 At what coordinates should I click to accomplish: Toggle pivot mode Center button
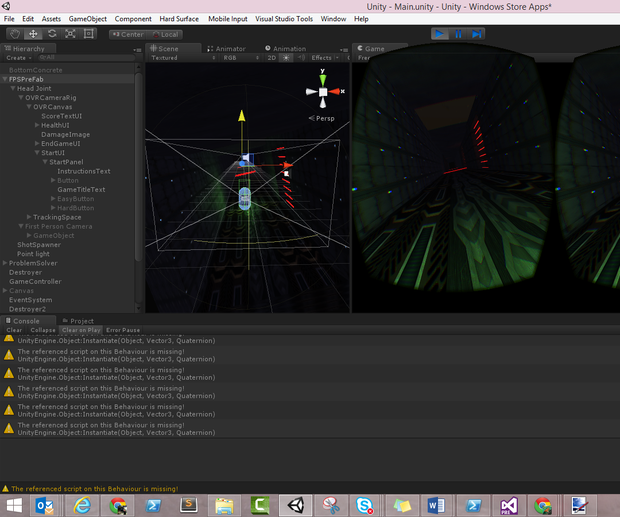128,34
